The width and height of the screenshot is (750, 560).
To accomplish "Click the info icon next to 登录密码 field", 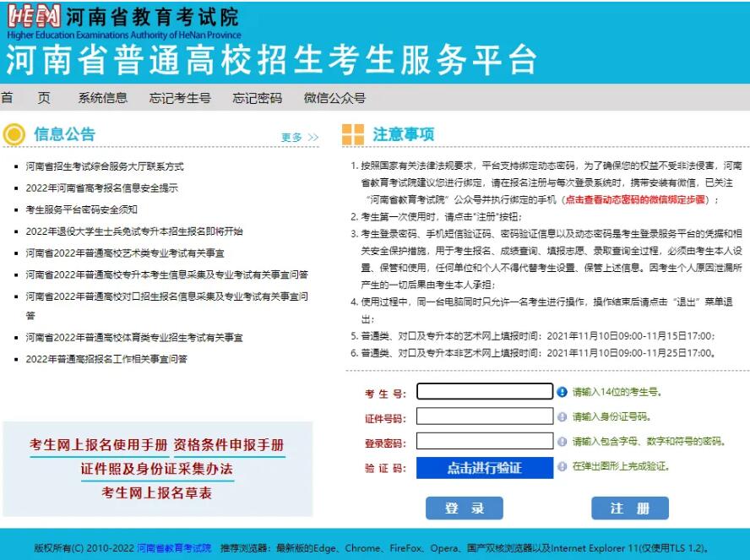I will [562, 442].
